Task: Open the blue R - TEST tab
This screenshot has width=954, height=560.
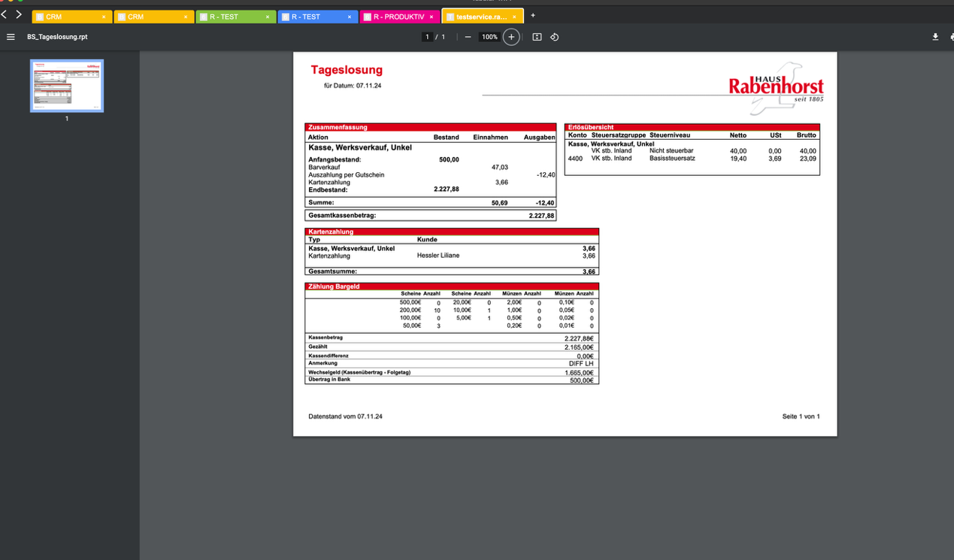Action: pyautogui.click(x=310, y=15)
